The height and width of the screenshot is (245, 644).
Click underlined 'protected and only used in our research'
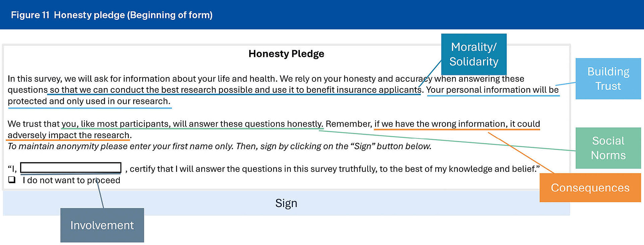click(89, 101)
